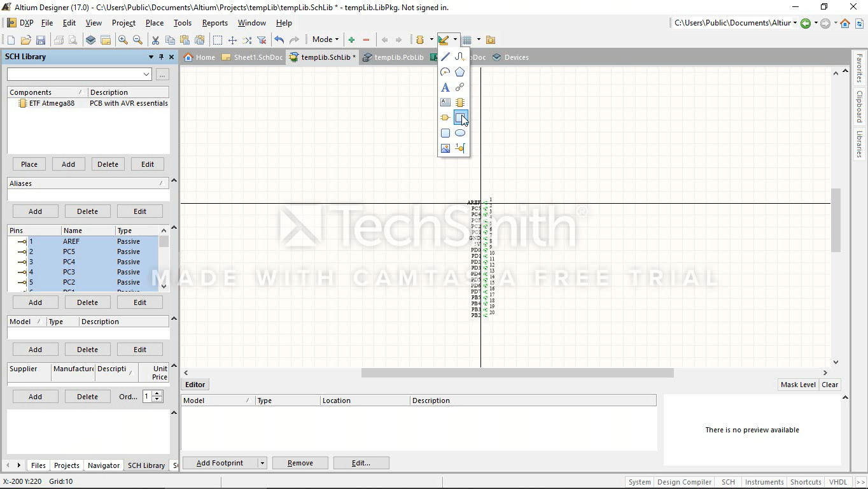Choose the Place Ellipse tool
The height and width of the screenshot is (489, 868).
(460, 133)
